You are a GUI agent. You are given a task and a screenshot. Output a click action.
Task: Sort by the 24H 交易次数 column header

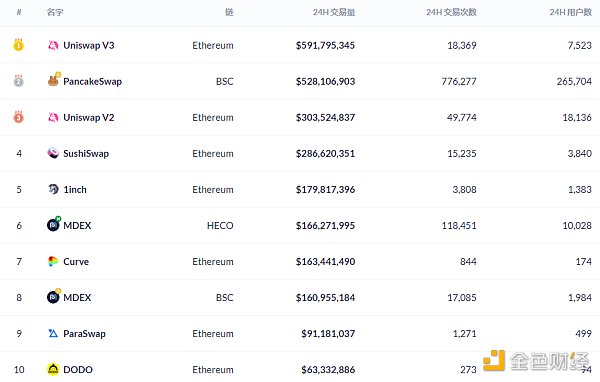coord(451,12)
